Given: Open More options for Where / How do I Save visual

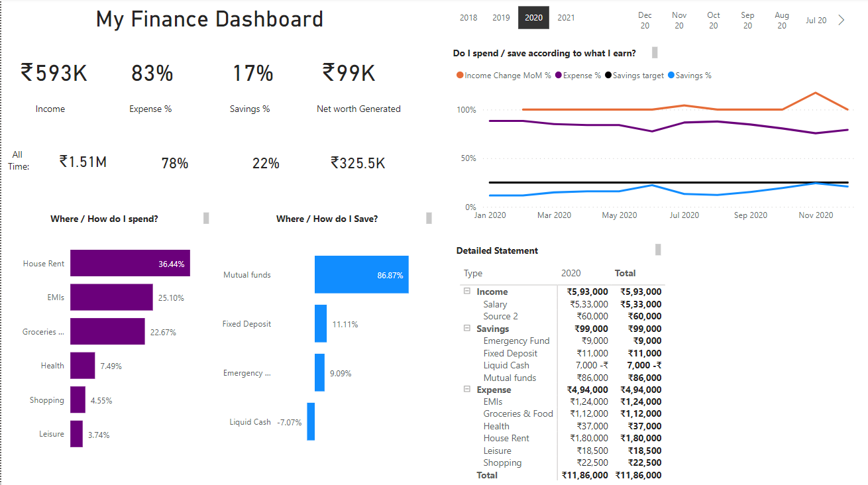Looking at the screenshot, I should click(x=429, y=217).
